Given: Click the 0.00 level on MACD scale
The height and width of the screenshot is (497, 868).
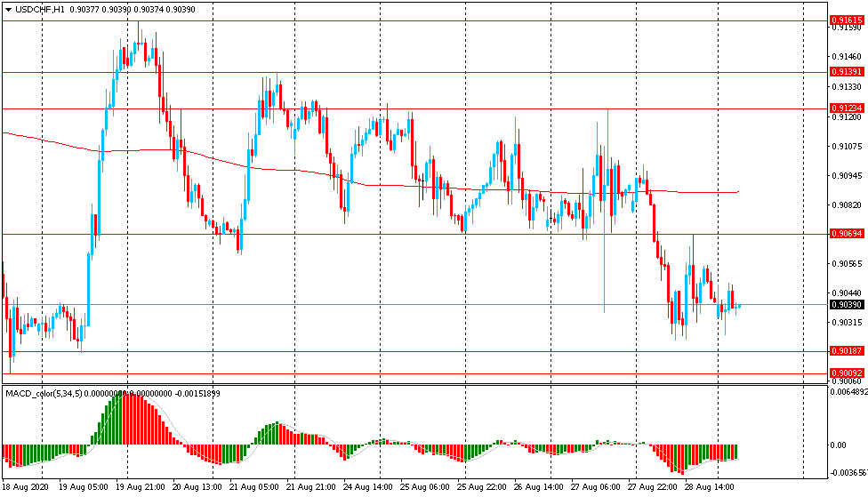Looking at the screenshot, I should click(838, 445).
